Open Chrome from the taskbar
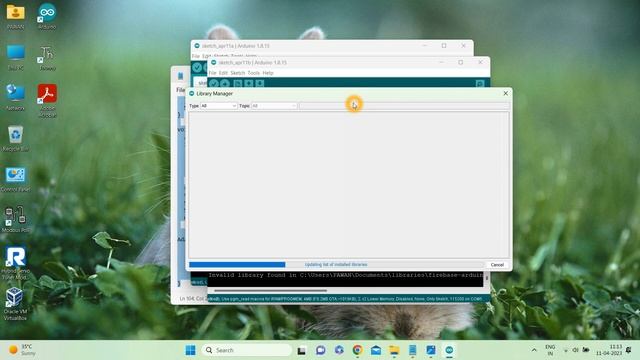 point(358,350)
